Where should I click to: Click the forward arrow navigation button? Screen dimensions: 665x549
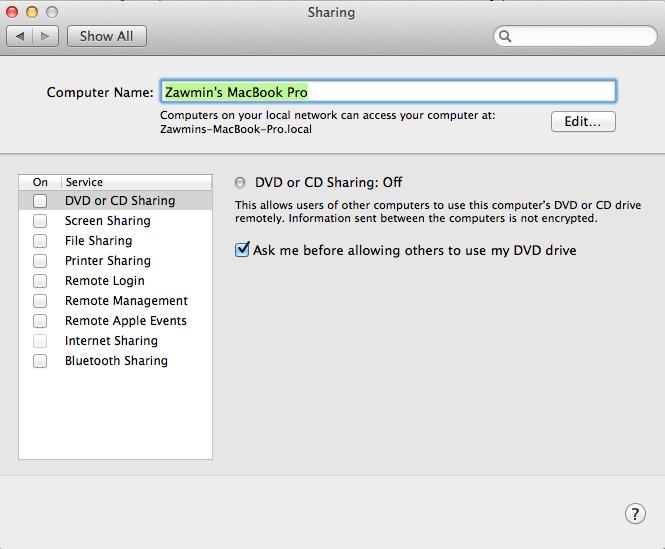click(45, 36)
